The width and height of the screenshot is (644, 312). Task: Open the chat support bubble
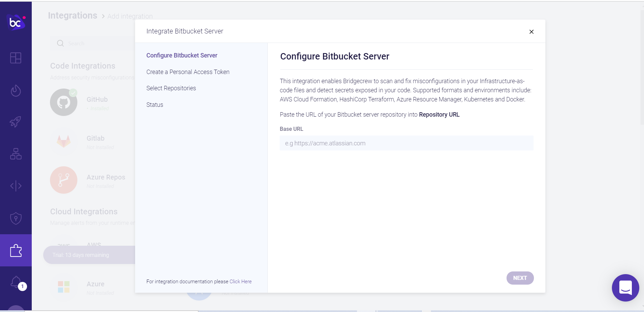click(x=625, y=288)
